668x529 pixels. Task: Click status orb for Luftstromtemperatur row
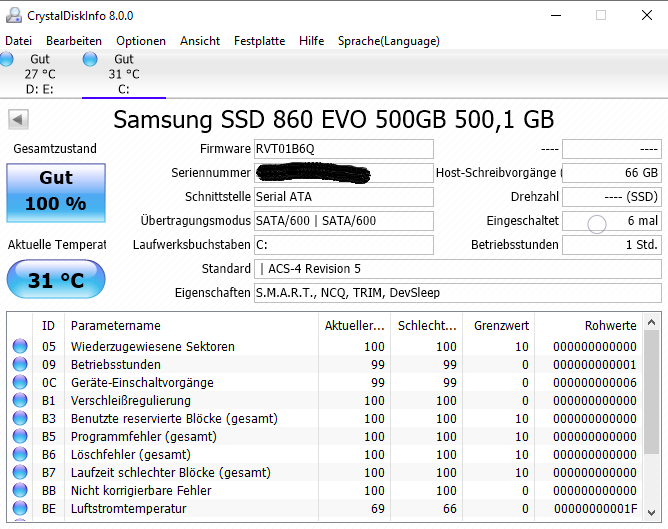20,508
